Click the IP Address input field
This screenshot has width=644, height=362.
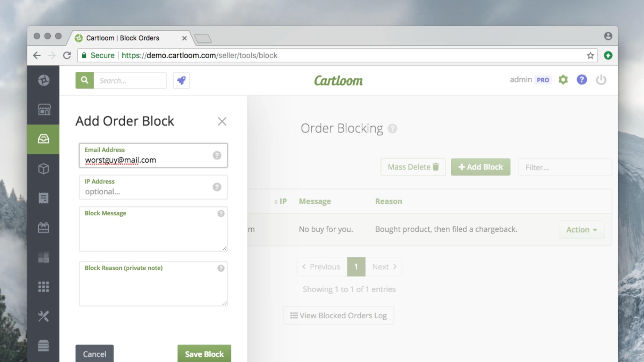[153, 187]
